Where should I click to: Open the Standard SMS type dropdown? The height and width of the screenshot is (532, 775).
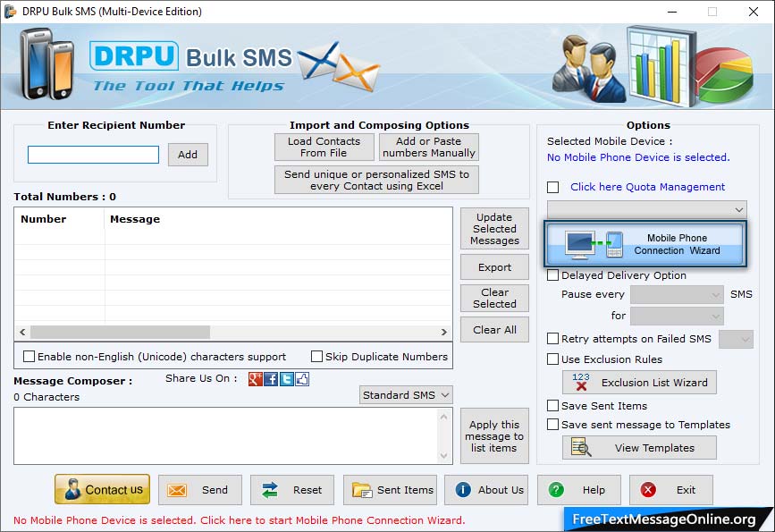pyautogui.click(x=406, y=395)
